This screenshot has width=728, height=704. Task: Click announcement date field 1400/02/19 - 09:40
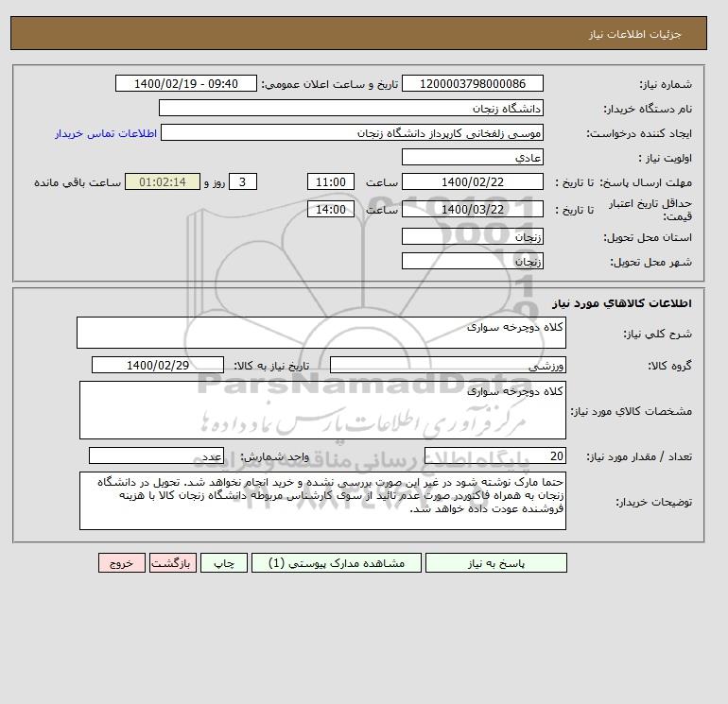pos(185,83)
